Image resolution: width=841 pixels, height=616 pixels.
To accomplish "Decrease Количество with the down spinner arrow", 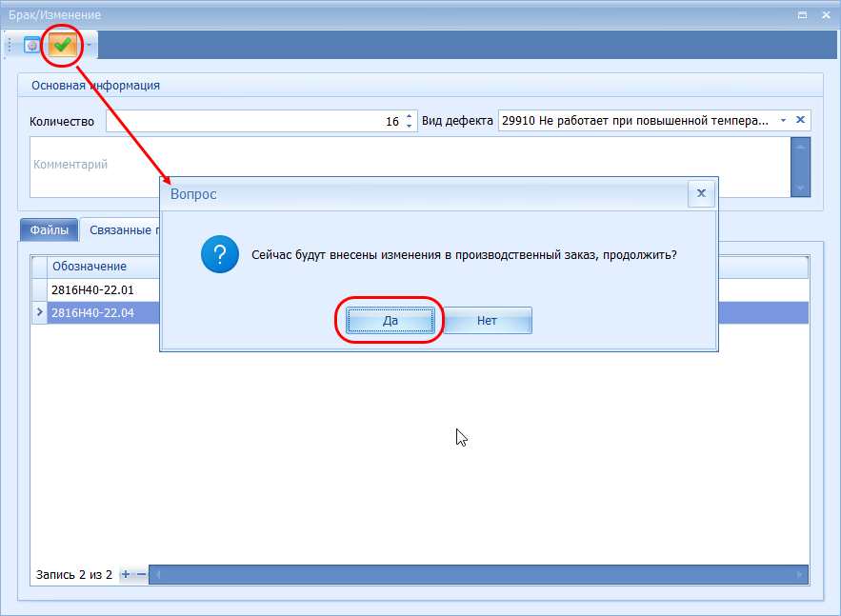I will tap(410, 126).
